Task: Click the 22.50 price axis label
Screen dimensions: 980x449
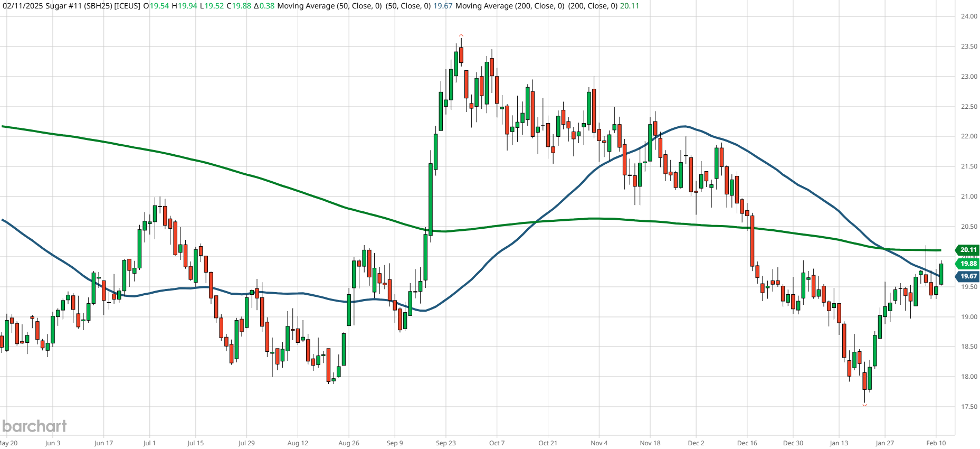Action: pyautogui.click(x=969, y=107)
